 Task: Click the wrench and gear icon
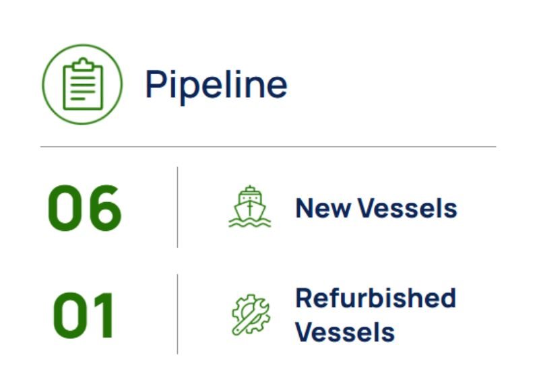coord(251,315)
